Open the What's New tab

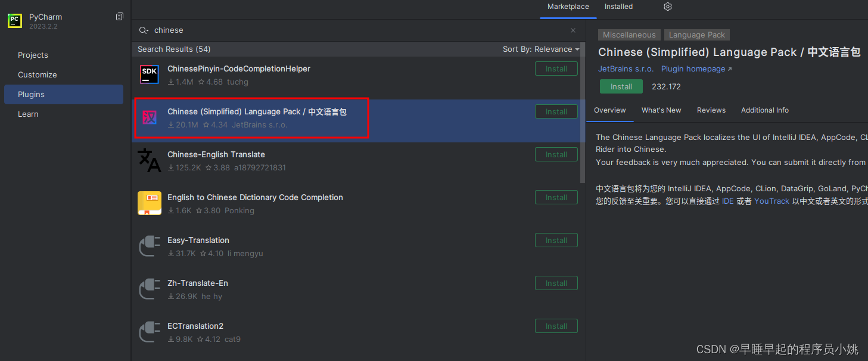pyautogui.click(x=661, y=110)
